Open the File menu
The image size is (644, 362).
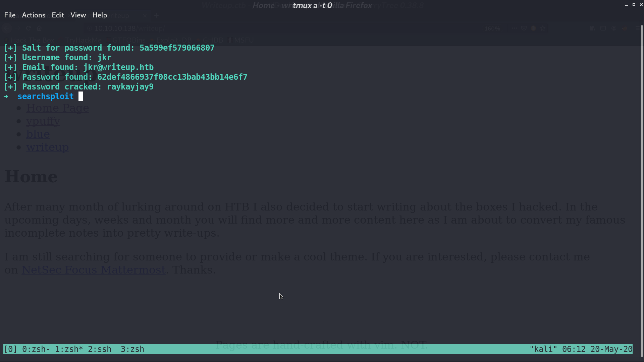[10, 15]
